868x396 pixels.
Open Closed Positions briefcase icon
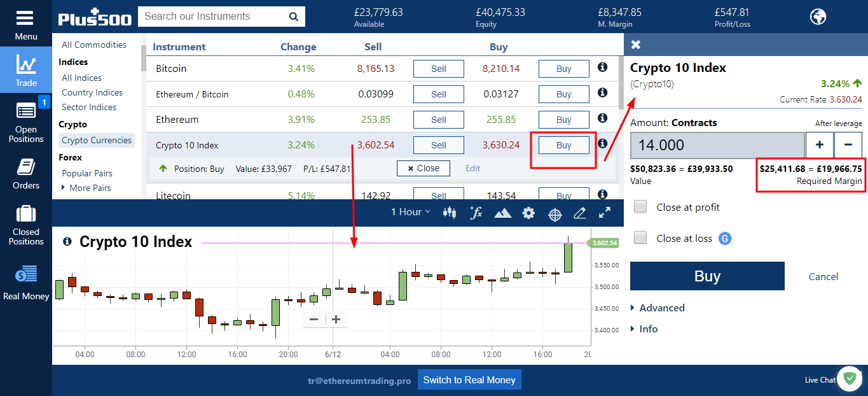pos(26,213)
